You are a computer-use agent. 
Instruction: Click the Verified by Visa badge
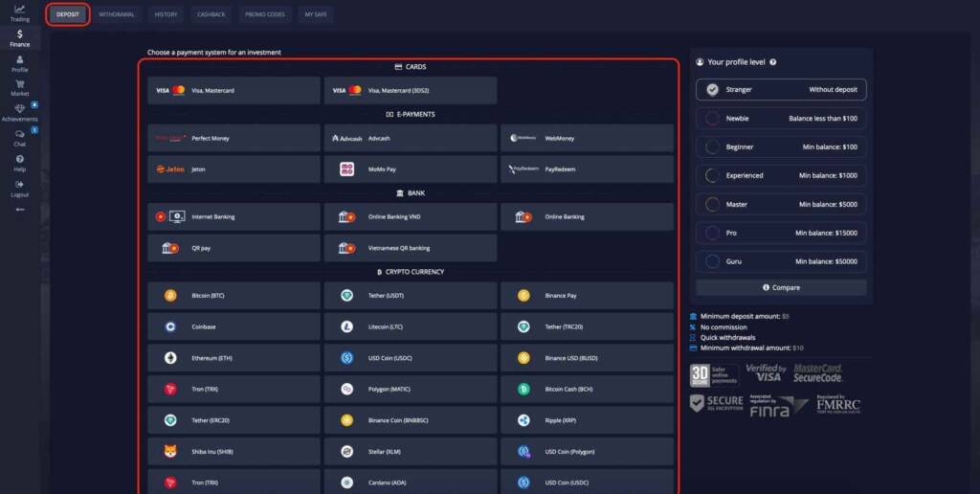pos(767,373)
